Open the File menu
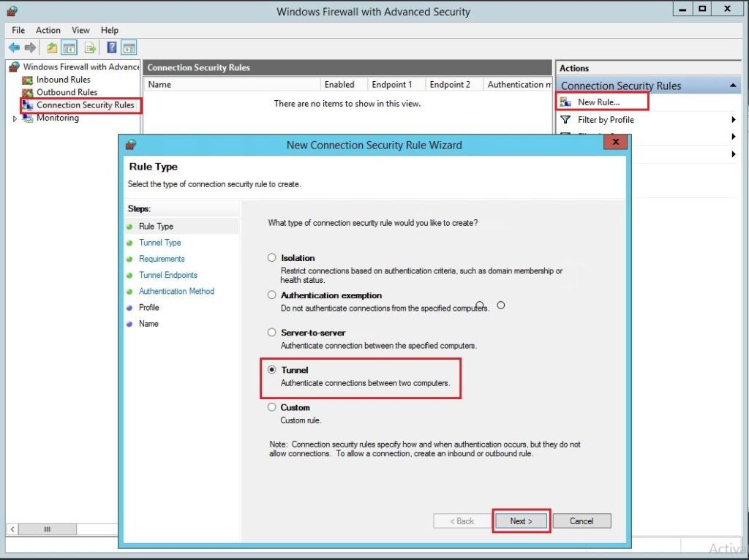The height and width of the screenshot is (560, 749). [18, 30]
